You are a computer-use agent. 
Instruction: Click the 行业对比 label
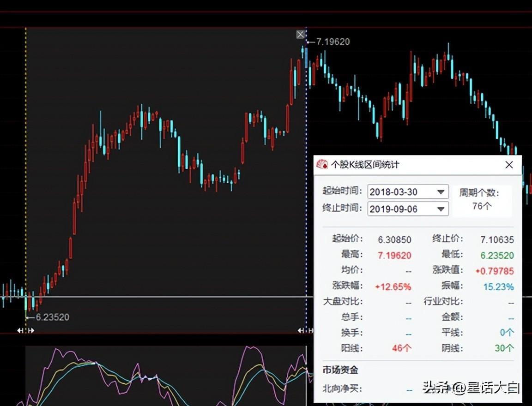(x=443, y=301)
